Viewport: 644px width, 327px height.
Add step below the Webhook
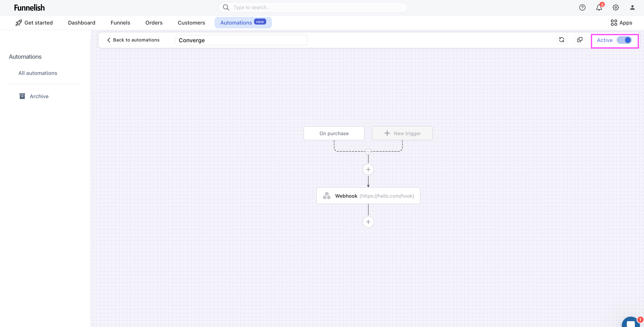coord(368,222)
